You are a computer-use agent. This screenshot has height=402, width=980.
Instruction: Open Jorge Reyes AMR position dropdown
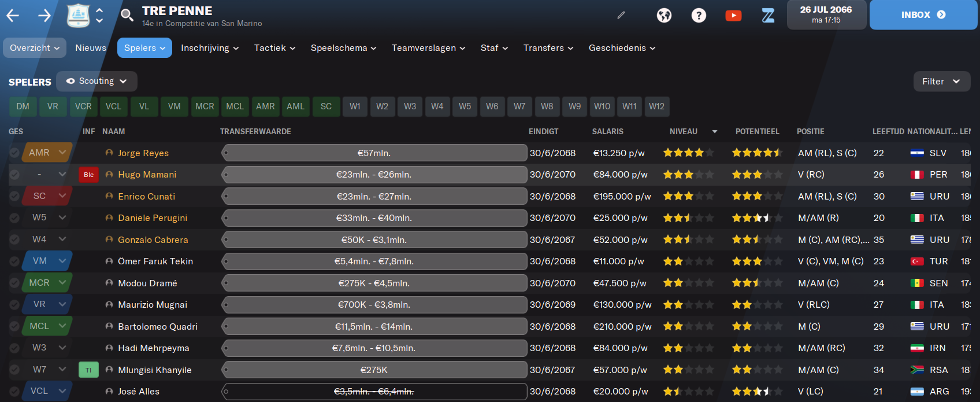pos(47,153)
